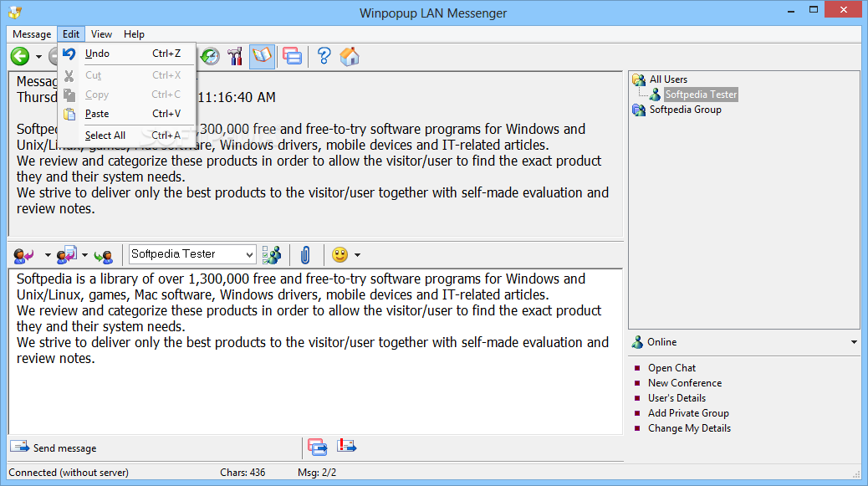Open the View menu
This screenshot has width=868, height=486.
tap(101, 33)
